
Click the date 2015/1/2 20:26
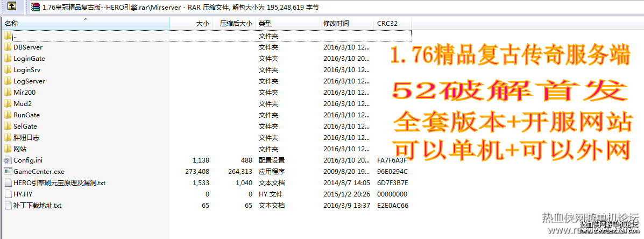click(x=346, y=194)
